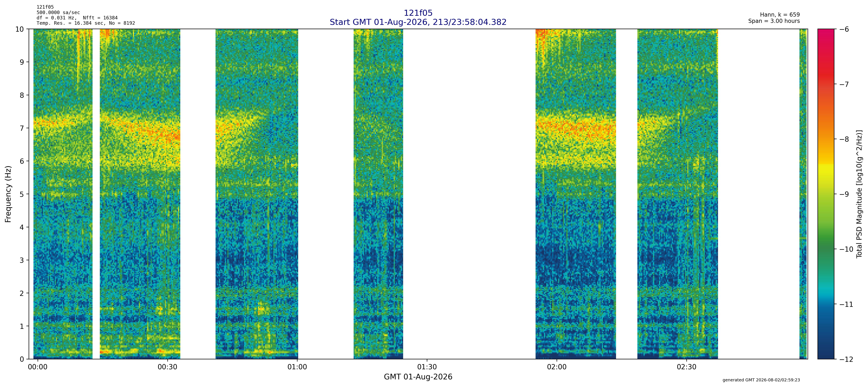Select the frequency axis tick label "1"

pyautogui.click(x=22, y=326)
